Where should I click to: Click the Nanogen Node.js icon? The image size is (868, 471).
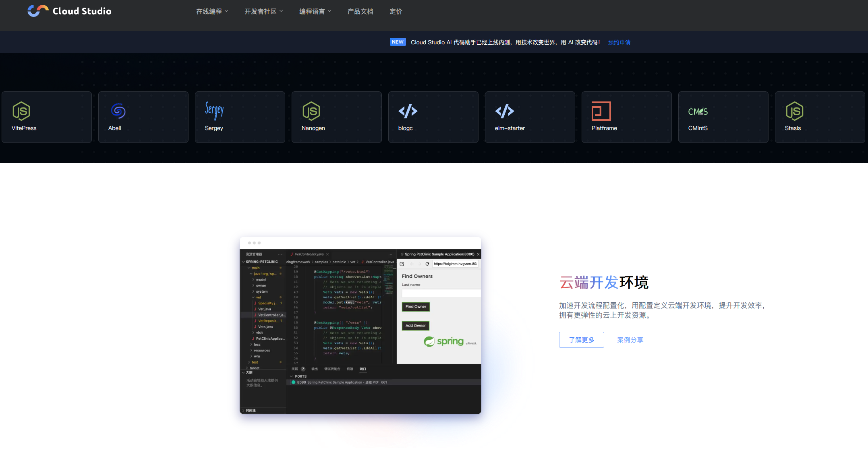[x=311, y=111]
